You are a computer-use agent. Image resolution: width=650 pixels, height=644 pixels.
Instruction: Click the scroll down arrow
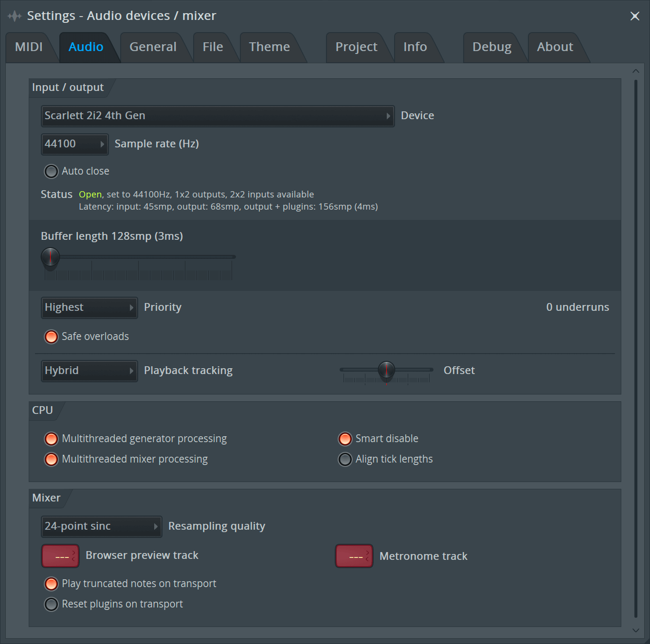(635, 630)
